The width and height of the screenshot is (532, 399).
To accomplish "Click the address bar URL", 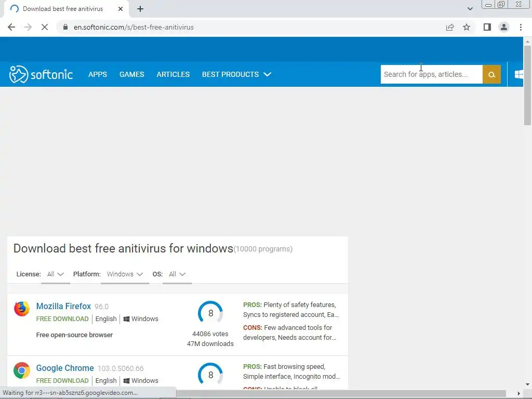I will 134,27.
